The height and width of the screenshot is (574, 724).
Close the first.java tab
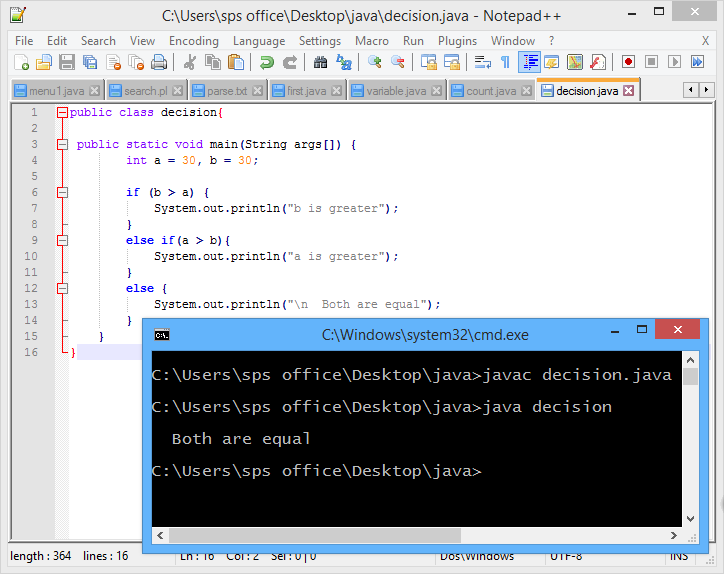coord(337,91)
